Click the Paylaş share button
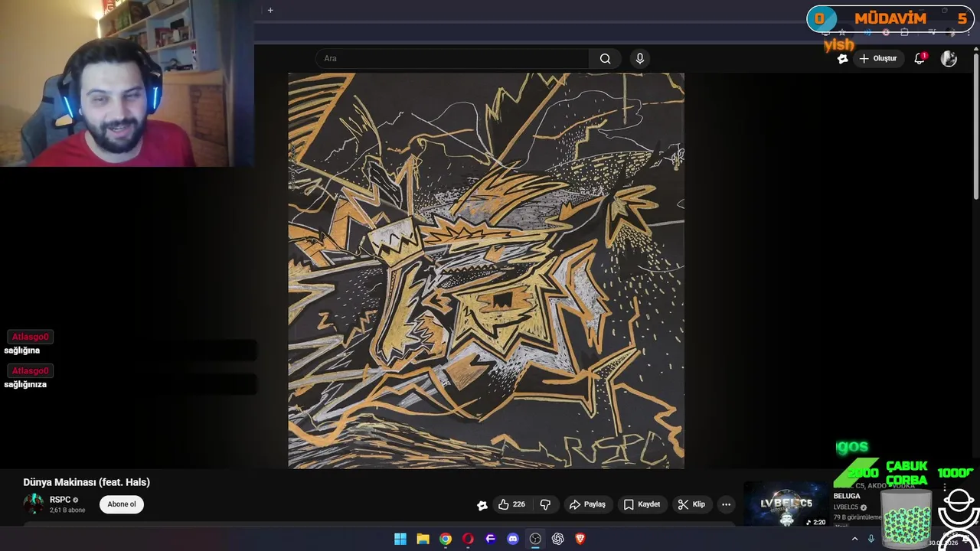 tap(587, 504)
